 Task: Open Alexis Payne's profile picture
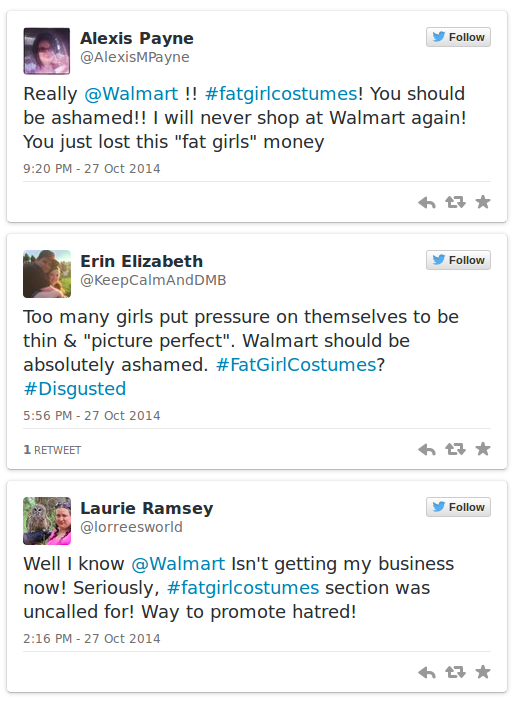(47, 51)
